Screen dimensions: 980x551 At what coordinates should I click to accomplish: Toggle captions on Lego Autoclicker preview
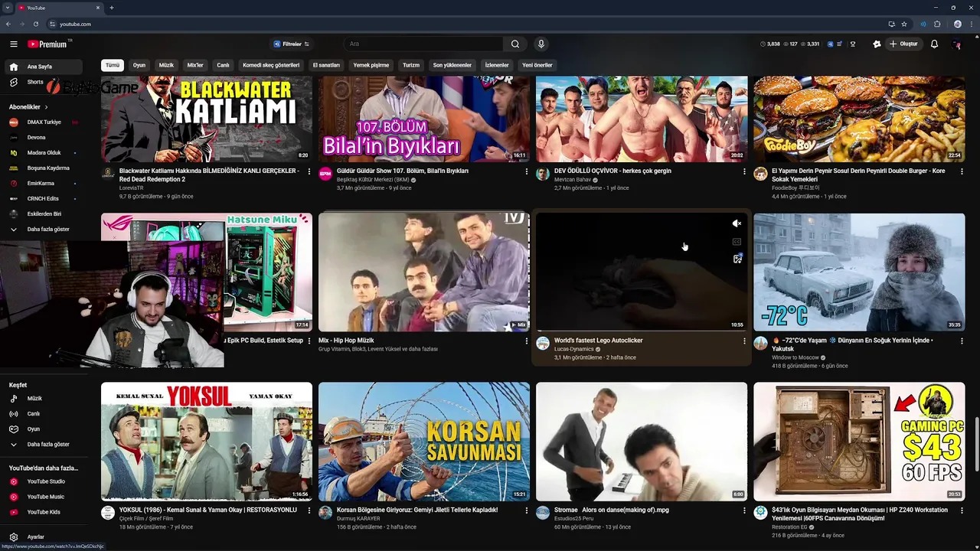tap(737, 241)
